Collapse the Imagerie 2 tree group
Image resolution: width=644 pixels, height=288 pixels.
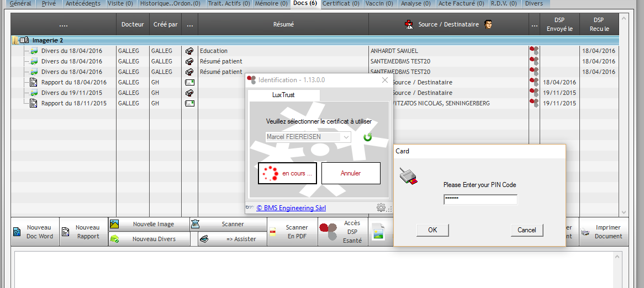15,40
